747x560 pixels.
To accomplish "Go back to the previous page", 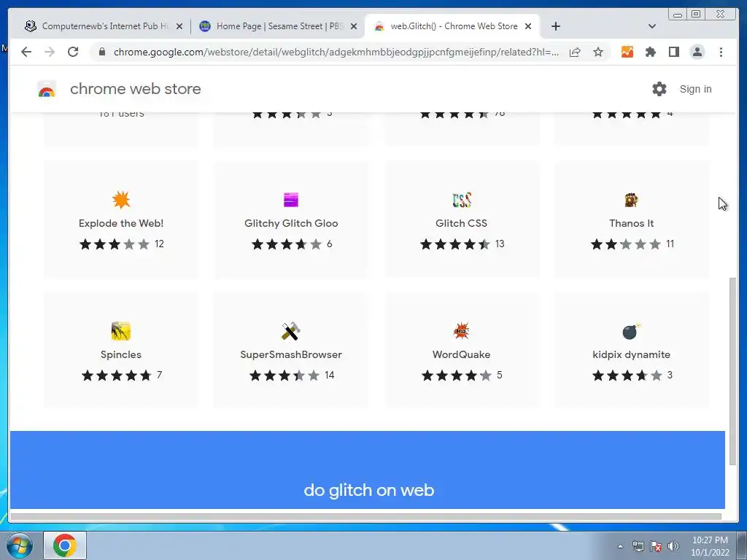I will click(x=26, y=52).
